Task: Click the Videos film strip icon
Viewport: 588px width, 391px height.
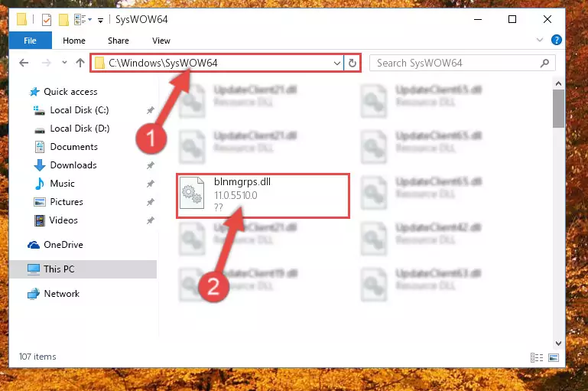Action: tap(39, 220)
